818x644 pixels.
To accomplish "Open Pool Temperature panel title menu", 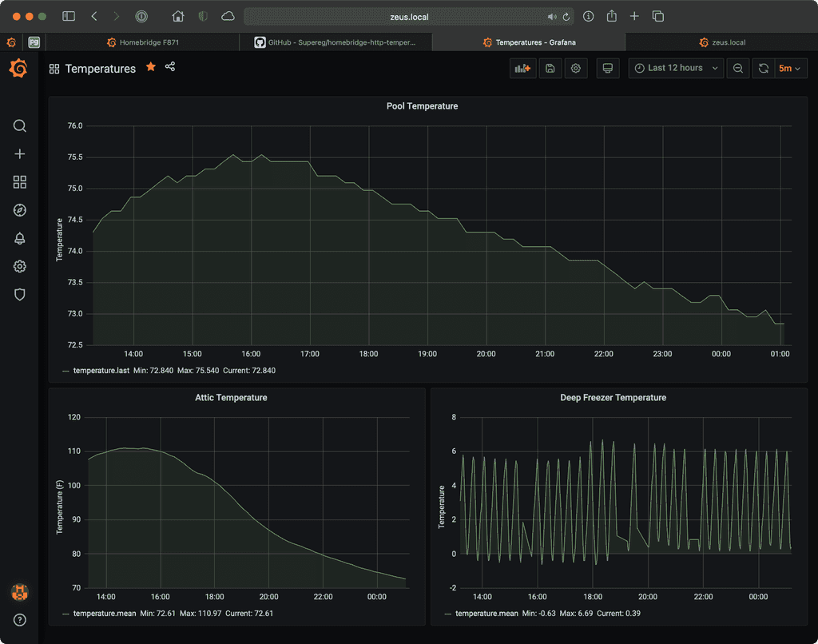I will tap(422, 106).
